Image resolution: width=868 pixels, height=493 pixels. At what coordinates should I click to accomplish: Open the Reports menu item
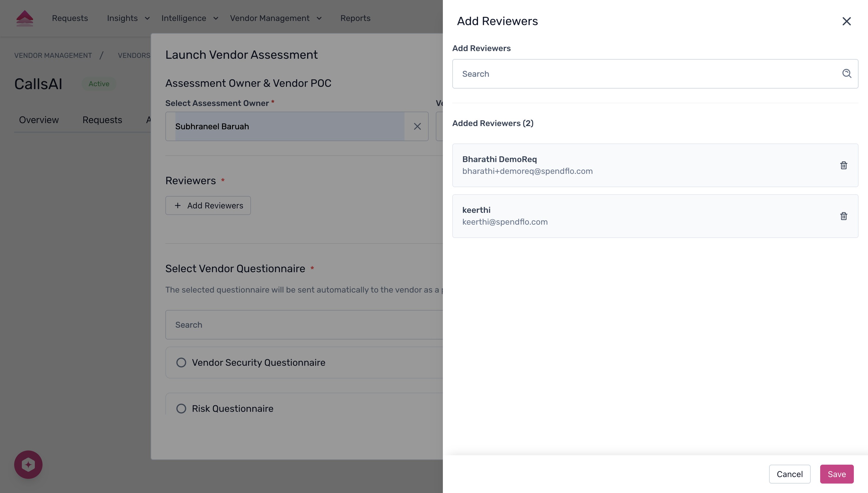coord(355,18)
